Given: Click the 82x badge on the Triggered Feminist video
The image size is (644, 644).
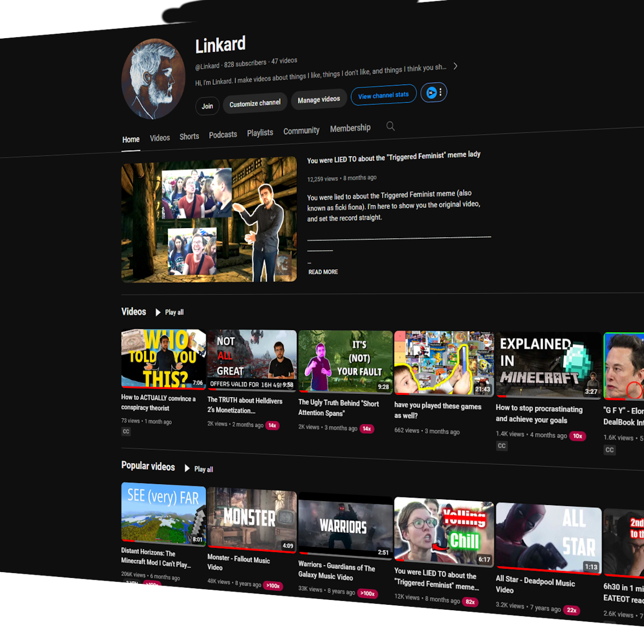Looking at the screenshot, I should (470, 602).
